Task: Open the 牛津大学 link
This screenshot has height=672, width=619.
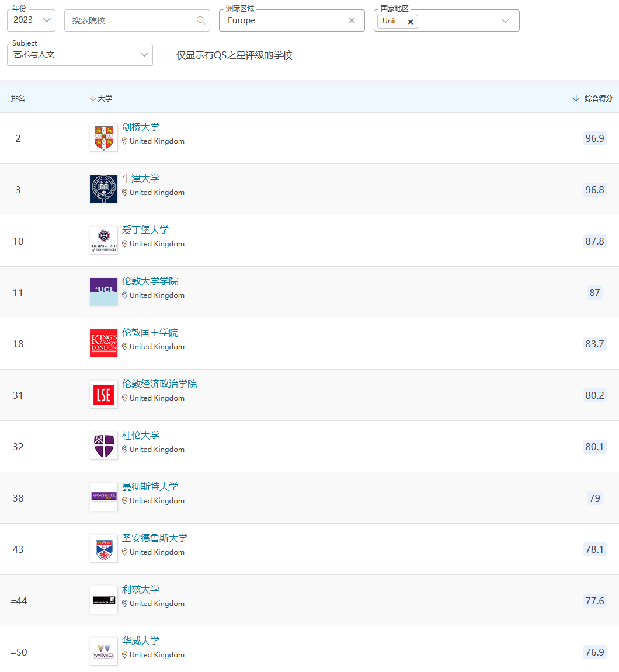Action: (141, 178)
